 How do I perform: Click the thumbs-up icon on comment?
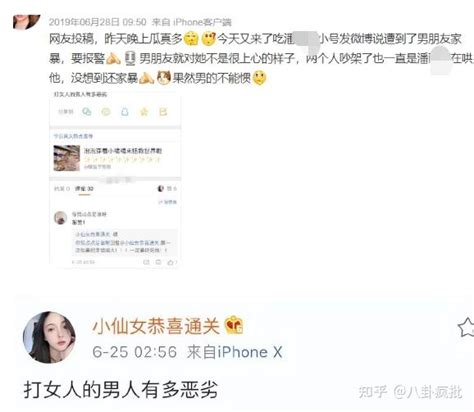point(171,262)
